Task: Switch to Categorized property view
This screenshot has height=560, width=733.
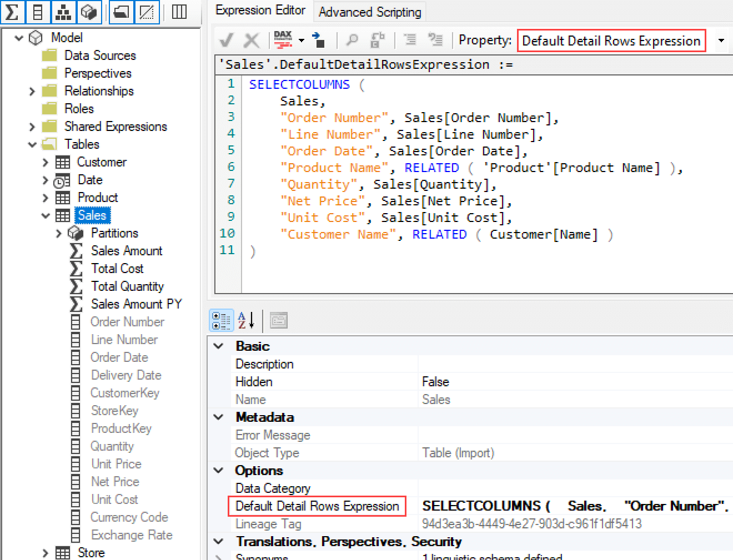Action: point(221,321)
